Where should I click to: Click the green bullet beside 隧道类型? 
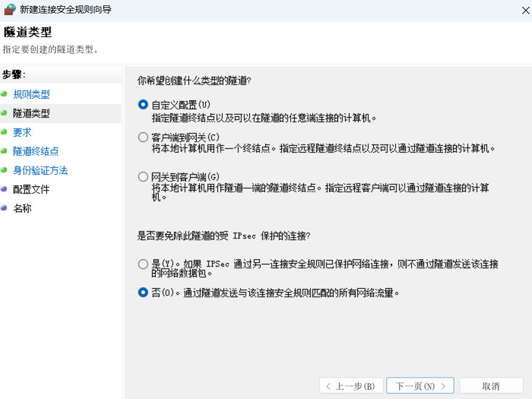click(x=4, y=113)
